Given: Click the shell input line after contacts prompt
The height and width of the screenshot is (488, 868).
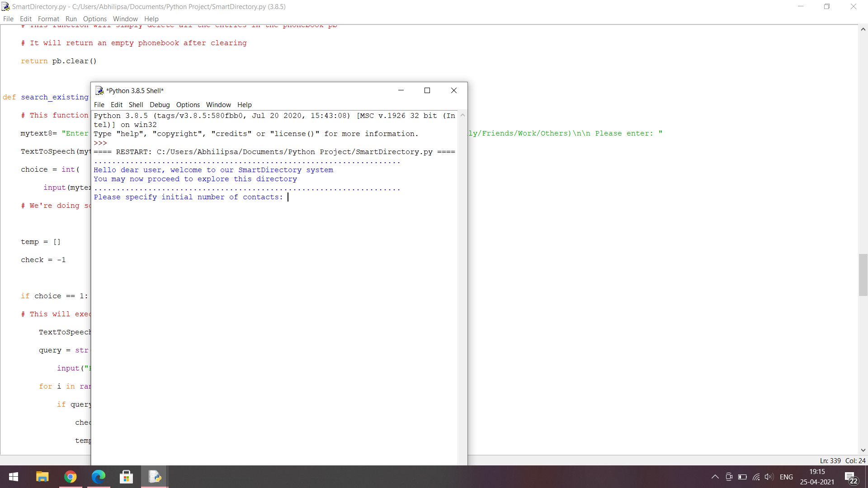Looking at the screenshot, I should [x=316, y=197].
